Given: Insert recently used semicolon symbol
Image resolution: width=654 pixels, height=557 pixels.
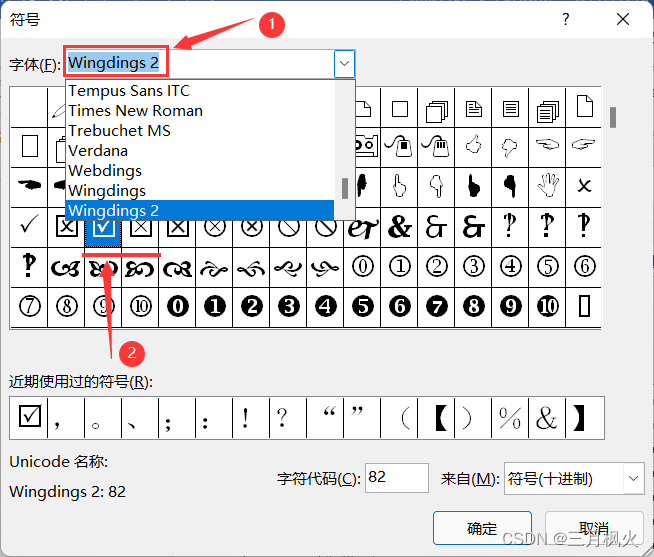Looking at the screenshot, I should tap(177, 417).
